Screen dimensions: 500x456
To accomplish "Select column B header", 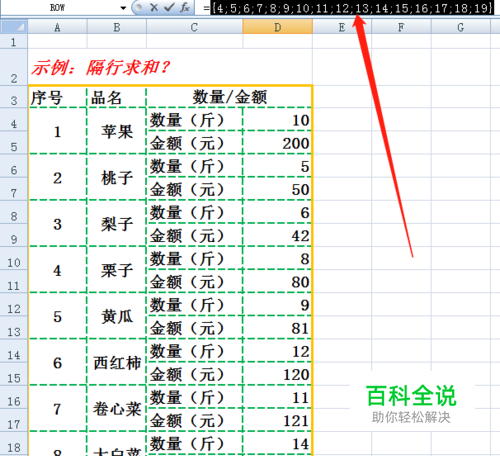I will click(x=117, y=27).
